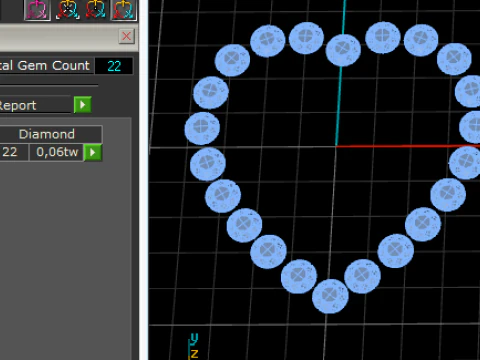
Task: Select the diamond quantity cell showing 22
Action: pyautogui.click(x=13, y=152)
